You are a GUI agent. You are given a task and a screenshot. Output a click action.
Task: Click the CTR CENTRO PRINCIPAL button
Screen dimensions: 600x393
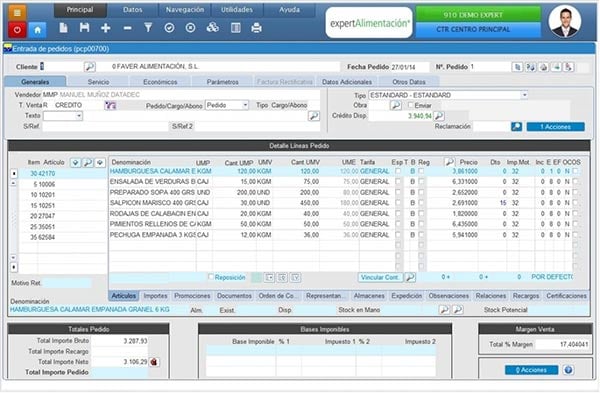478,30
